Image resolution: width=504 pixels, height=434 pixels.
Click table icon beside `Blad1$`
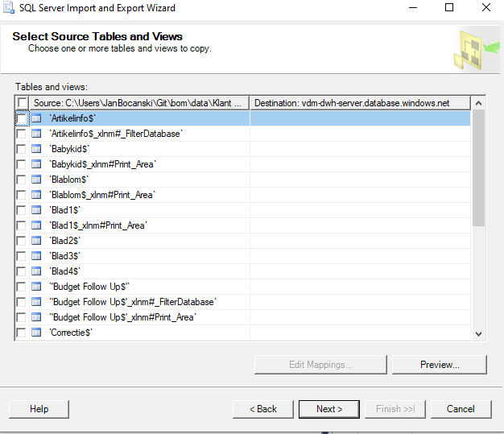pyautogui.click(x=36, y=210)
